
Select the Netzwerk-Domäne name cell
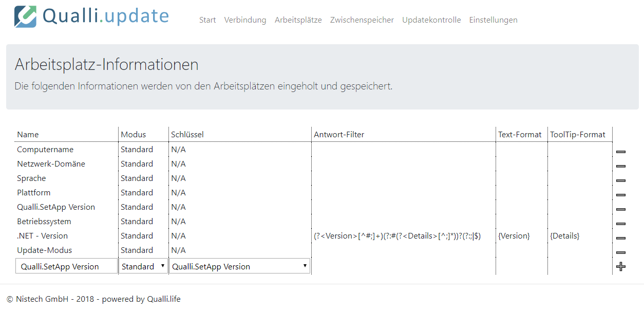pos(51,164)
